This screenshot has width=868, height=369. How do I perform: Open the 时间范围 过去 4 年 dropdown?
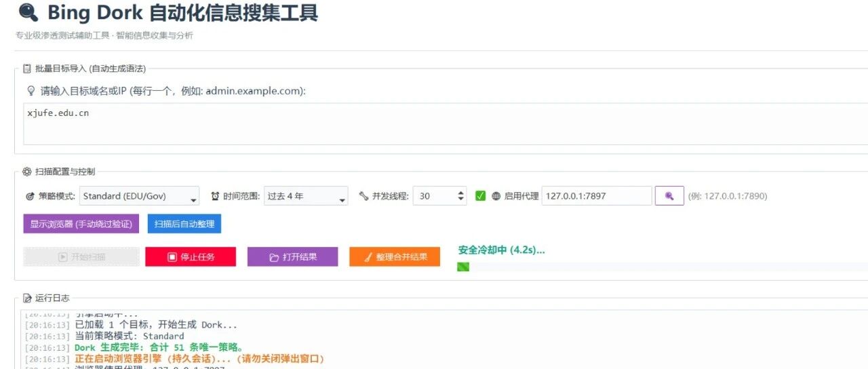tap(306, 196)
